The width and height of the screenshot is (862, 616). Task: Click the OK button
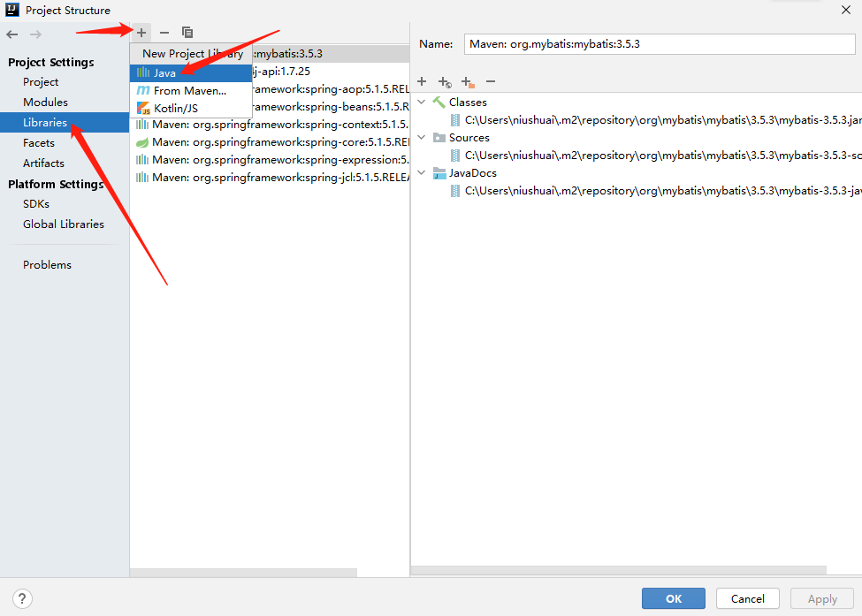[x=674, y=598]
